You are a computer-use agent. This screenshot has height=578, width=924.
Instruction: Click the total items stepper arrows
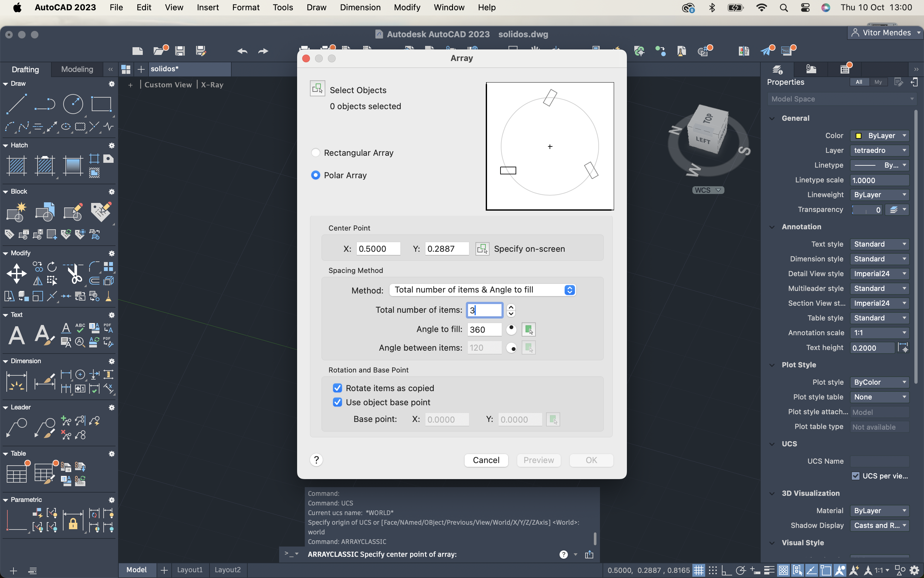[511, 311]
